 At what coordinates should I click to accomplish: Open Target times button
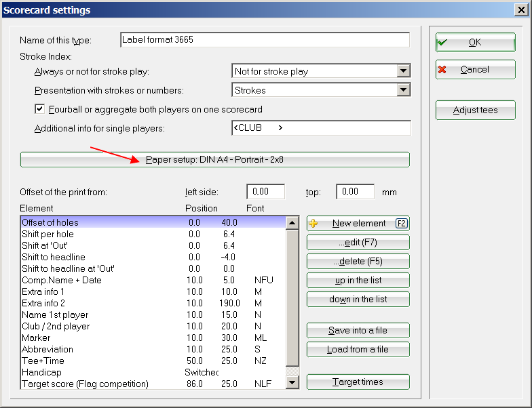click(x=358, y=382)
